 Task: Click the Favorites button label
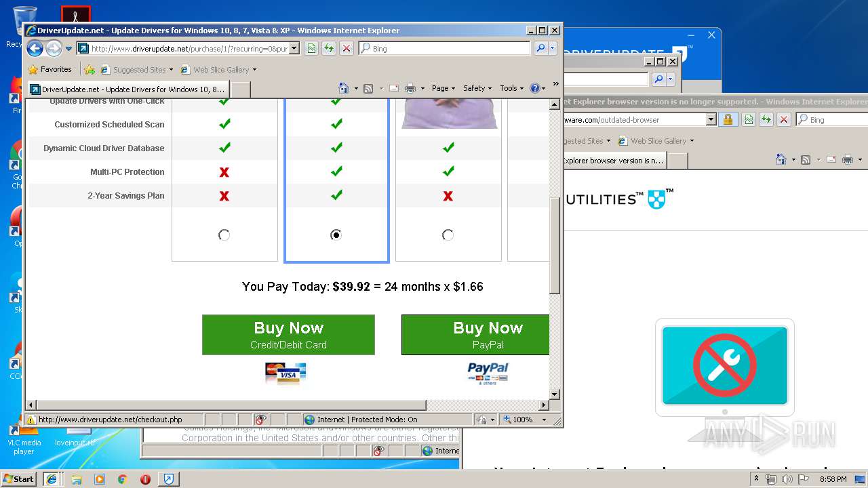pyautogui.click(x=56, y=69)
